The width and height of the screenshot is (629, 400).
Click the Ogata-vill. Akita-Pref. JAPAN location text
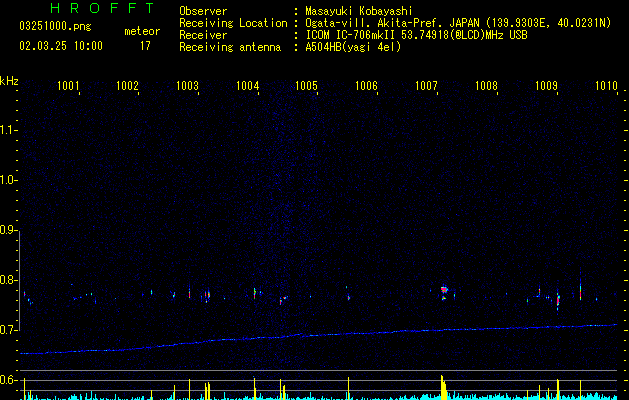(458, 23)
